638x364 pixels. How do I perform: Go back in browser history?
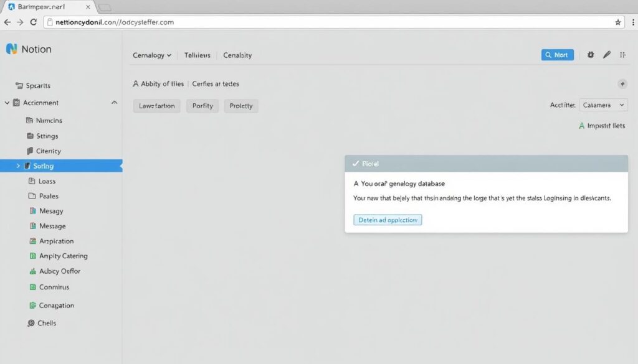tap(7, 22)
